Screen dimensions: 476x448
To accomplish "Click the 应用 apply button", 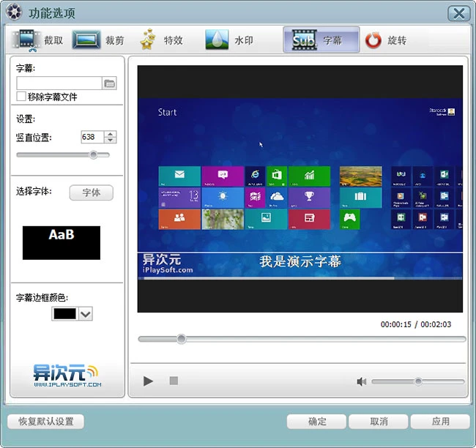I will tap(440, 422).
